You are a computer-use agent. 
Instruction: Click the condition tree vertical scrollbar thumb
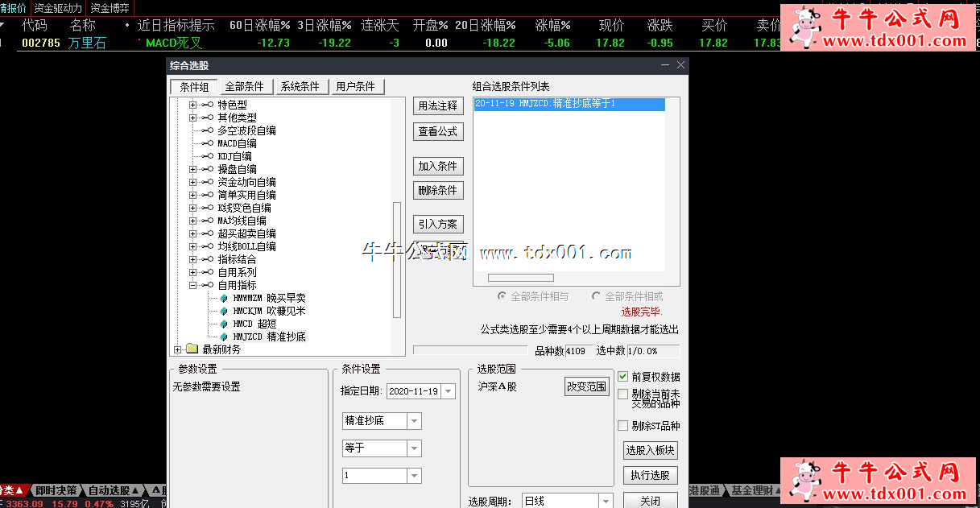pos(396,258)
